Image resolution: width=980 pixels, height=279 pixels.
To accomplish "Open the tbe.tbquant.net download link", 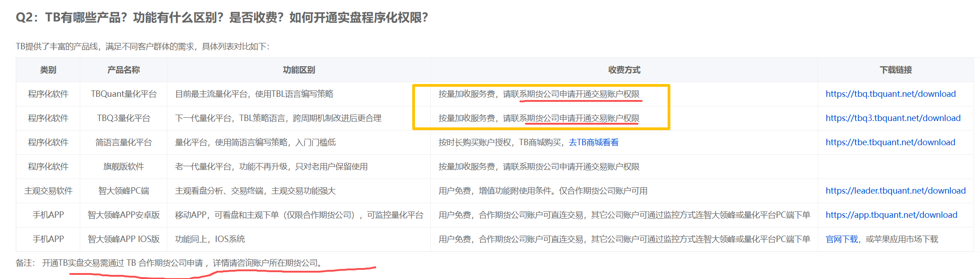I will (x=890, y=142).
